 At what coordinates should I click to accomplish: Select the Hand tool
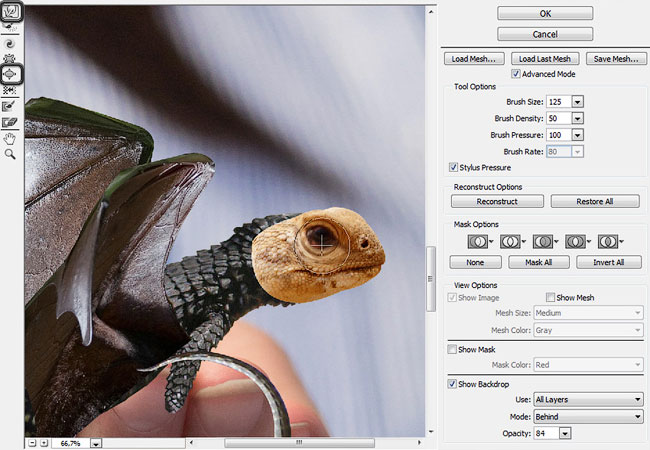[10, 139]
